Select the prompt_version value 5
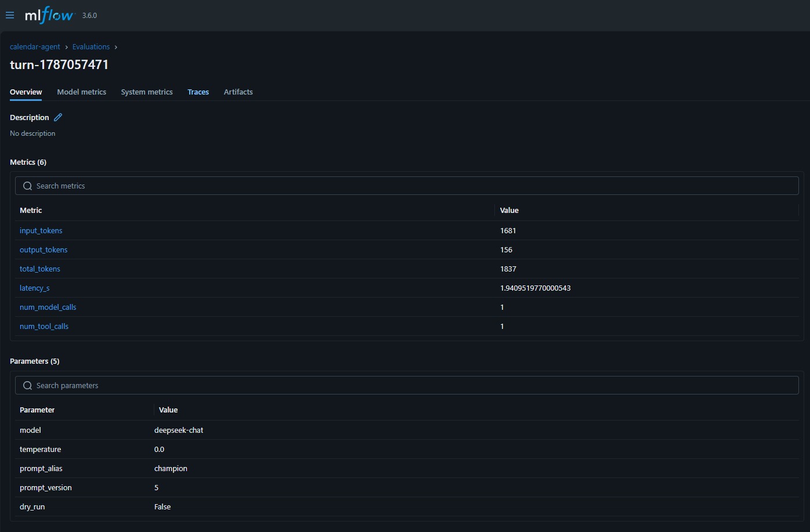Screen dimensions: 810x532 pos(156,487)
